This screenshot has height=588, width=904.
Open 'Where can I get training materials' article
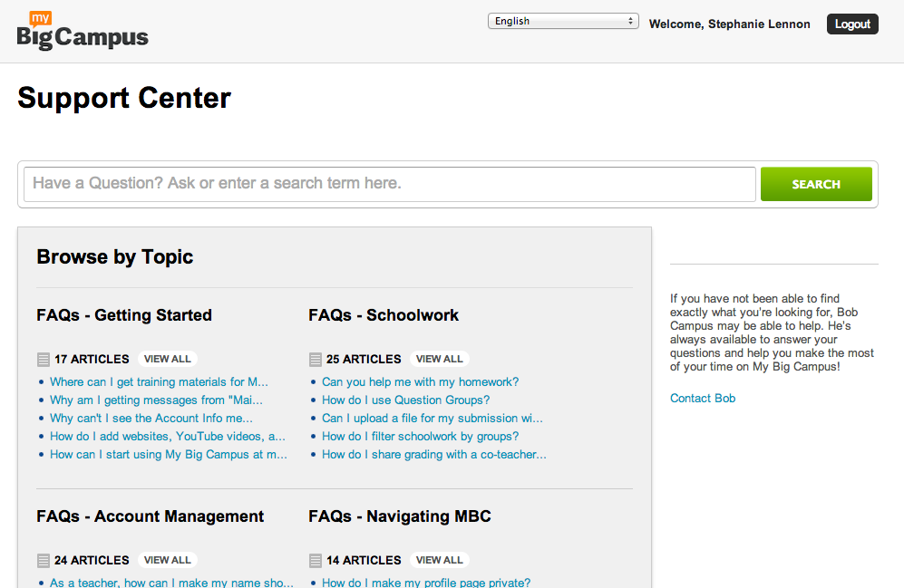pos(159,381)
